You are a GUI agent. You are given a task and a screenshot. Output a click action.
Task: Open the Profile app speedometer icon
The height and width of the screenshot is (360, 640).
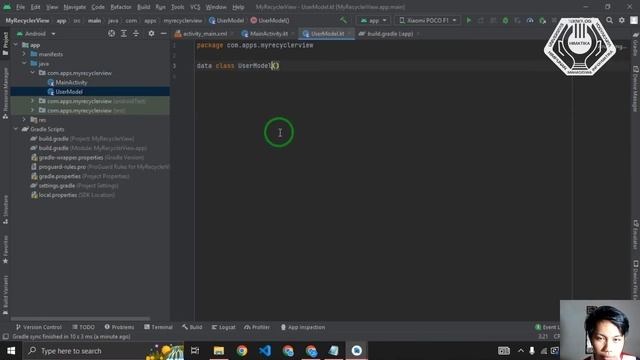(x=530, y=20)
